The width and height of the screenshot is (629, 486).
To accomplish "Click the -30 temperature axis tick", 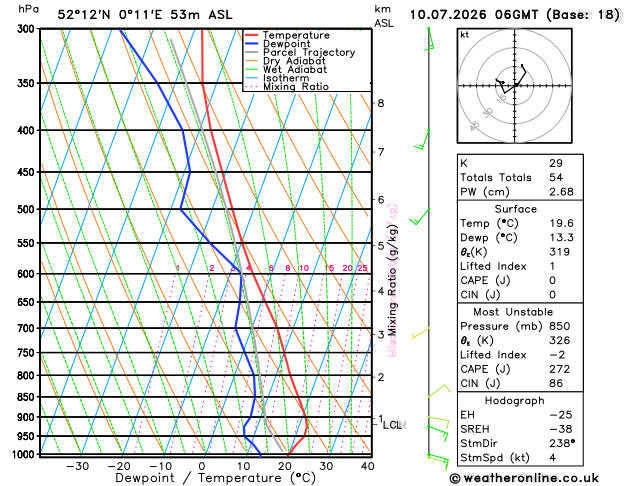I will click(77, 466).
